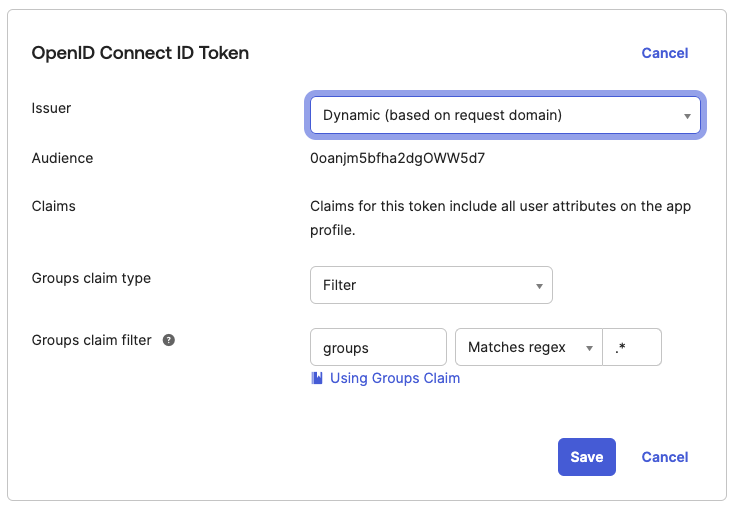This screenshot has width=735, height=508.
Task: Expand the Groups claim type Filter dropdown
Action: tap(431, 285)
